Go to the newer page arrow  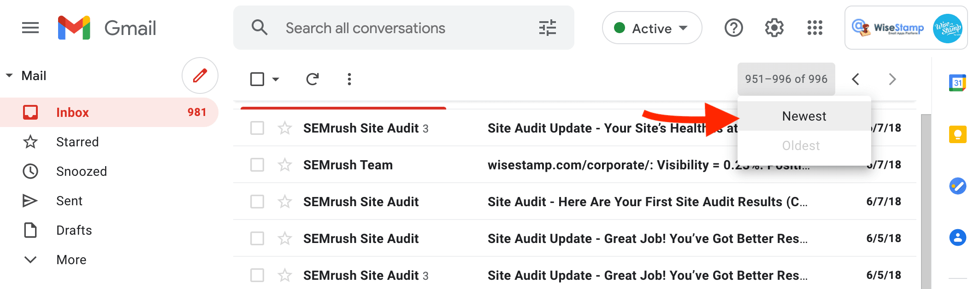click(856, 79)
